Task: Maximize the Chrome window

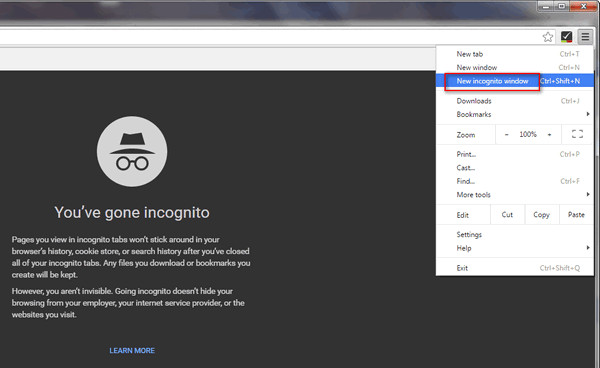Action: point(562,6)
